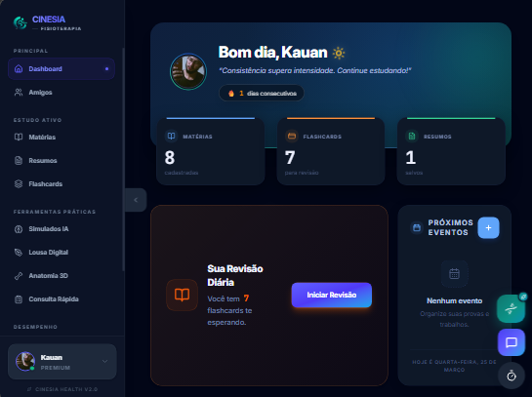532x397 pixels.
Task: Click the Cinesia logo icon
Action: (20, 22)
